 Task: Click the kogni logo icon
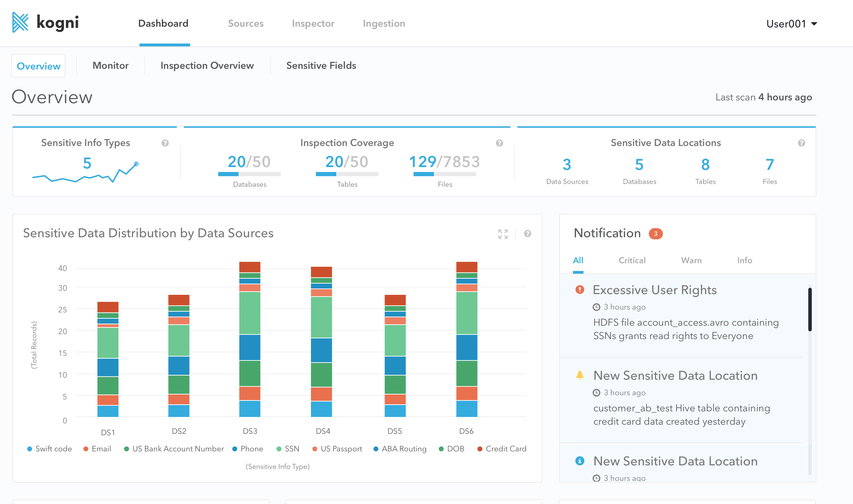click(20, 22)
